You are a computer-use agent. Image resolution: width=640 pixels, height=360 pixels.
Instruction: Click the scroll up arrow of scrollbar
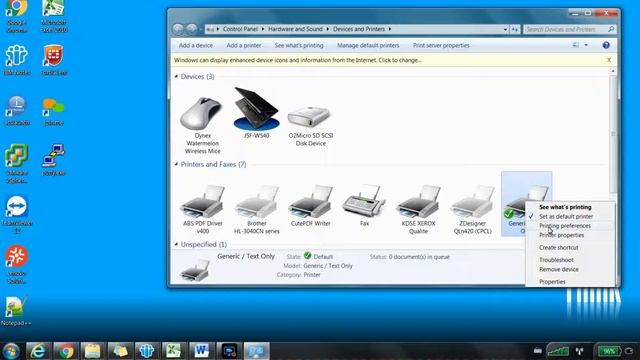pos(613,71)
